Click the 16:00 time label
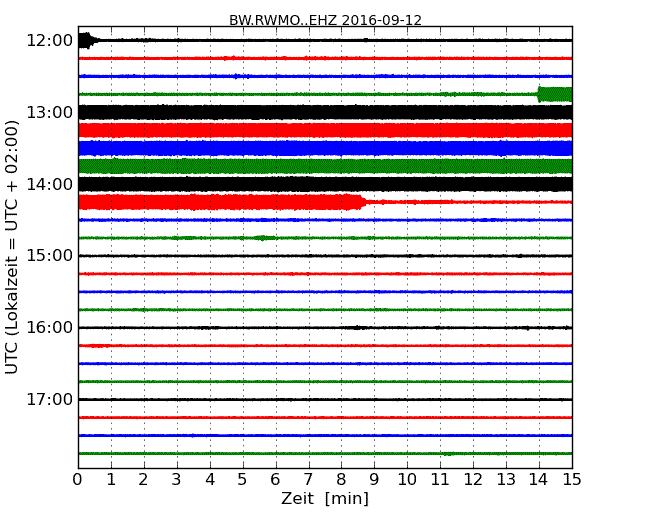Viewport: 650px width, 520px height. click(50, 328)
